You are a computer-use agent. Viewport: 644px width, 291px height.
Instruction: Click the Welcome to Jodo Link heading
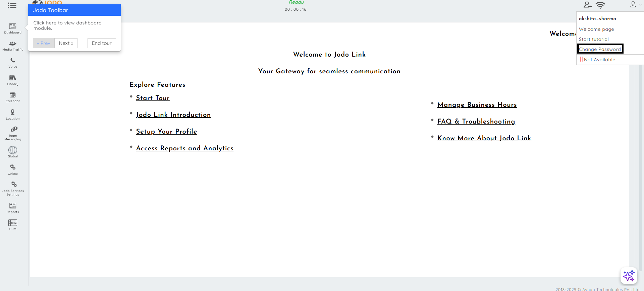(329, 54)
